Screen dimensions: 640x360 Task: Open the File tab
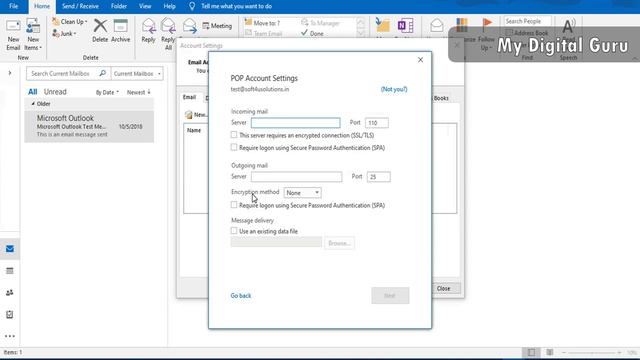[13, 6]
